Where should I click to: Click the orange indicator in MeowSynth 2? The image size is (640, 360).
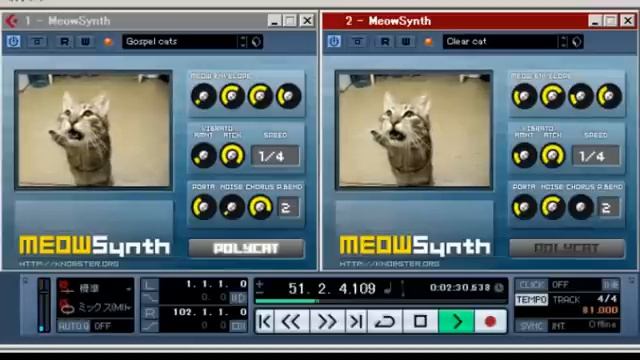[428, 42]
